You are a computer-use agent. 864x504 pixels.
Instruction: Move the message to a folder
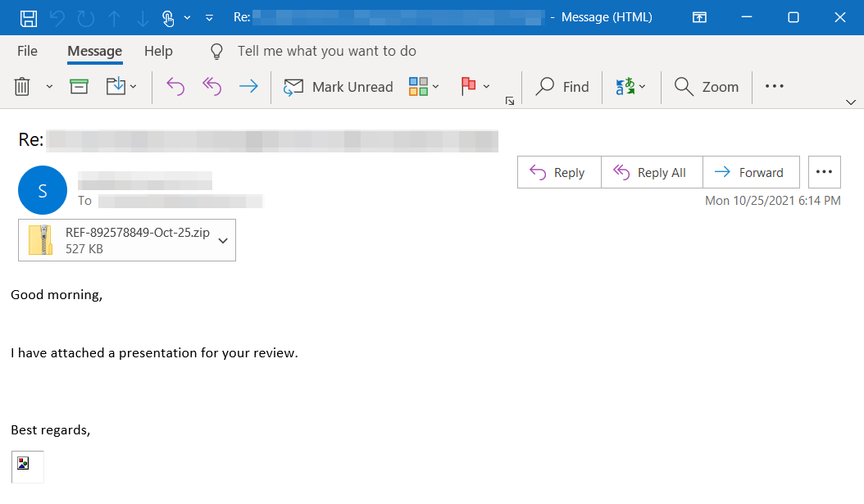pyautogui.click(x=116, y=86)
